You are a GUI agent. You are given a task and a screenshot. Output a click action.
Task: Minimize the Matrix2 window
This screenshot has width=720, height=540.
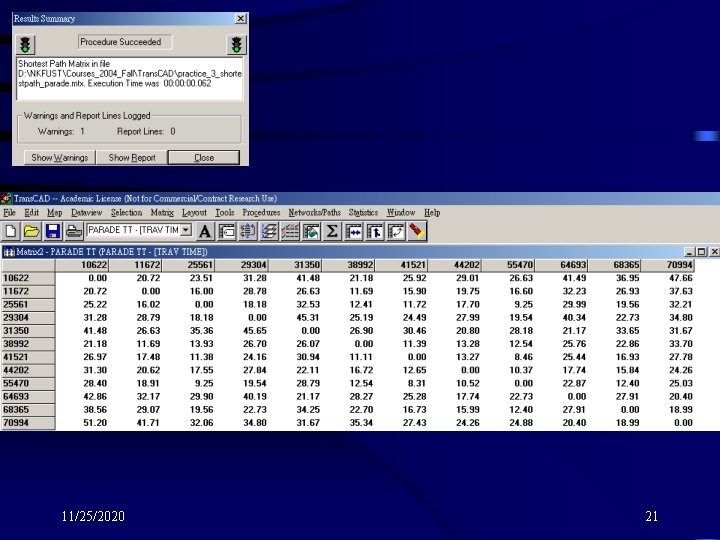pyautogui.click(x=689, y=252)
